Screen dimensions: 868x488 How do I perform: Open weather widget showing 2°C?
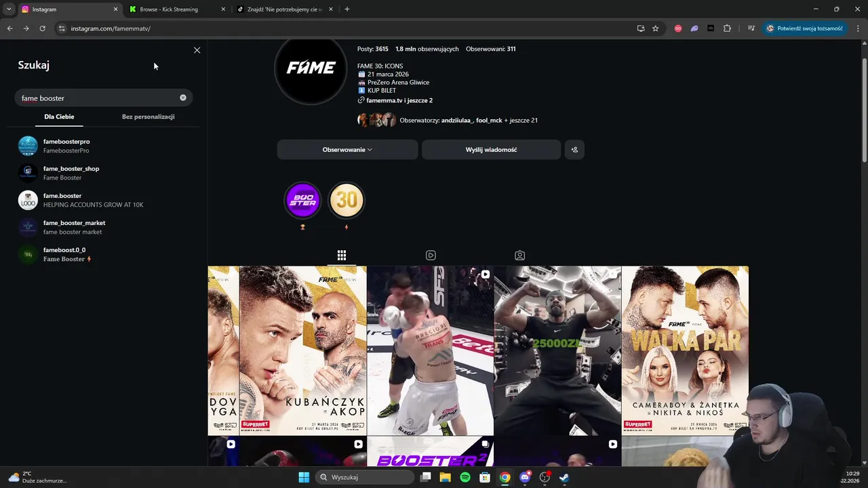[37, 477]
